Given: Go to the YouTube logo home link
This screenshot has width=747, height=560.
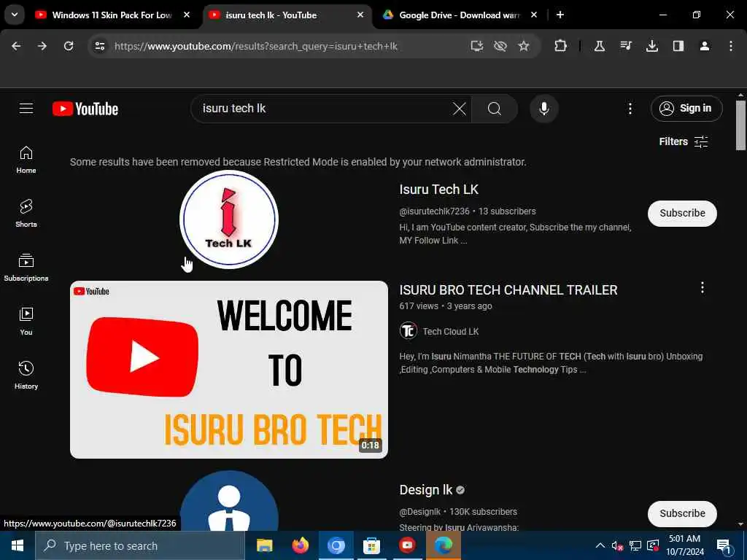Looking at the screenshot, I should coord(85,109).
